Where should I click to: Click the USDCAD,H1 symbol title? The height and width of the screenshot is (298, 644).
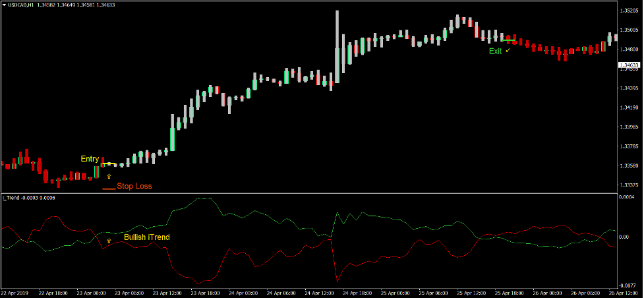pyautogui.click(x=22, y=5)
